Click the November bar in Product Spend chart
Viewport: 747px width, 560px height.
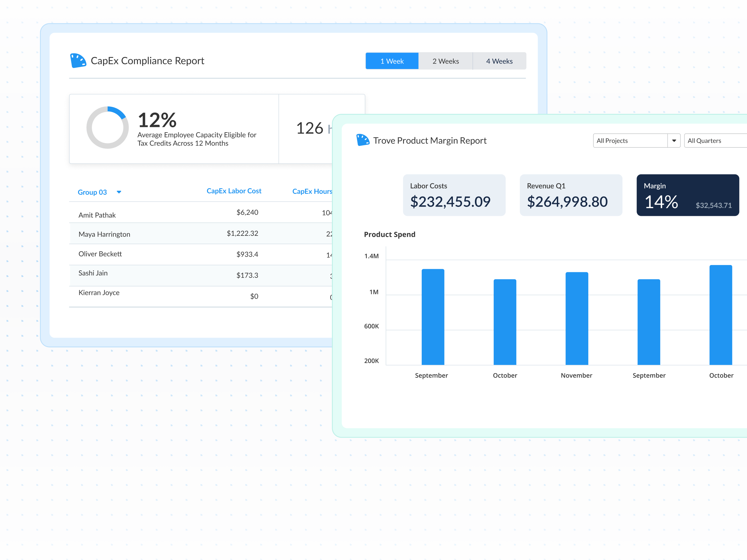click(x=576, y=318)
